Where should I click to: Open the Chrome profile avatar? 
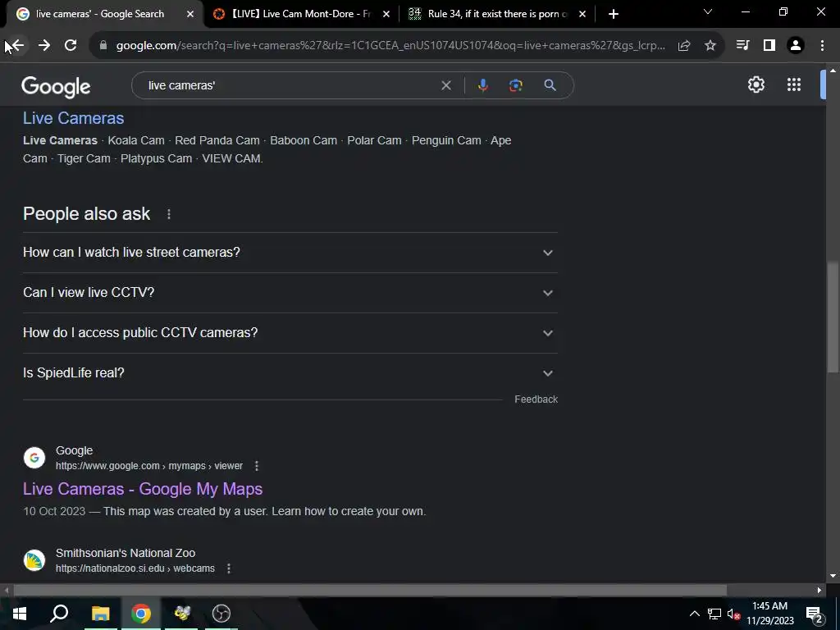796,46
